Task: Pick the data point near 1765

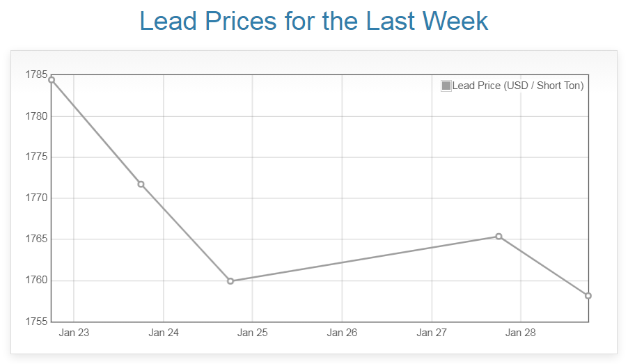Action: 499,237
